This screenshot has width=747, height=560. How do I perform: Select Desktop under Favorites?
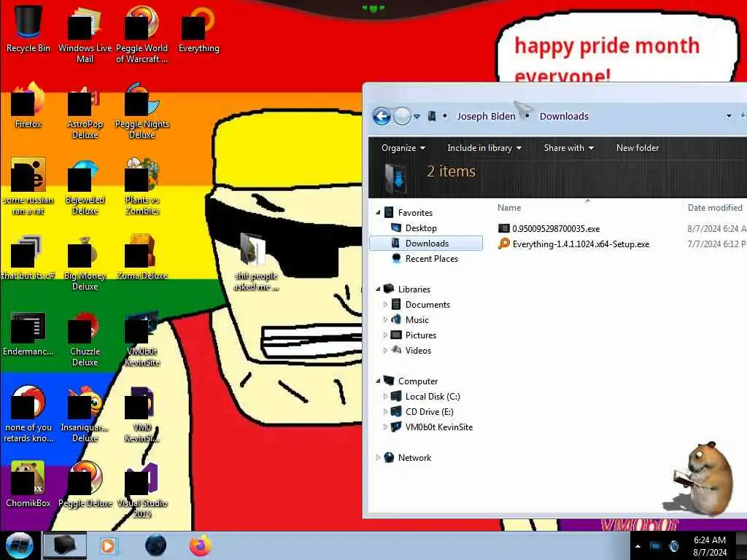pos(421,228)
